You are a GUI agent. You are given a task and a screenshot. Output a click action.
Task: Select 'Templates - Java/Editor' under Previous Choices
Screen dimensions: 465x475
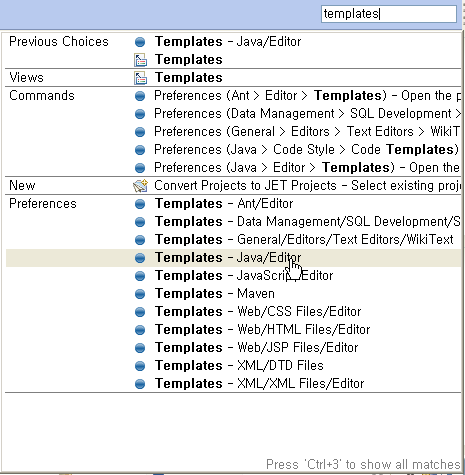pos(228,42)
